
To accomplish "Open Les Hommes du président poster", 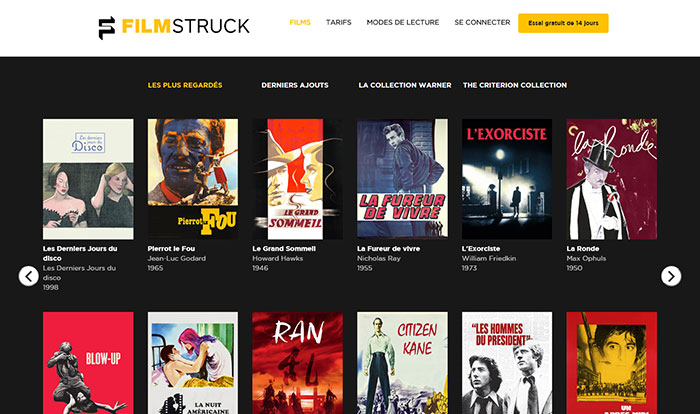I will tap(507, 363).
